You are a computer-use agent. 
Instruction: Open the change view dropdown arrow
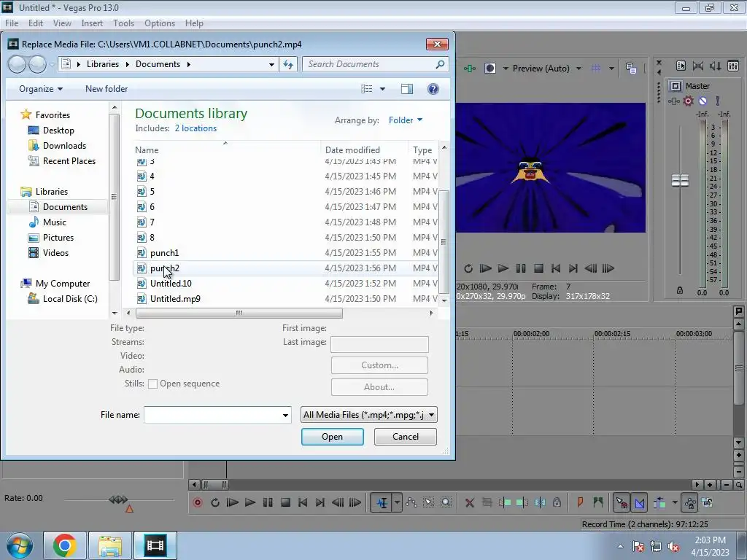click(x=382, y=89)
